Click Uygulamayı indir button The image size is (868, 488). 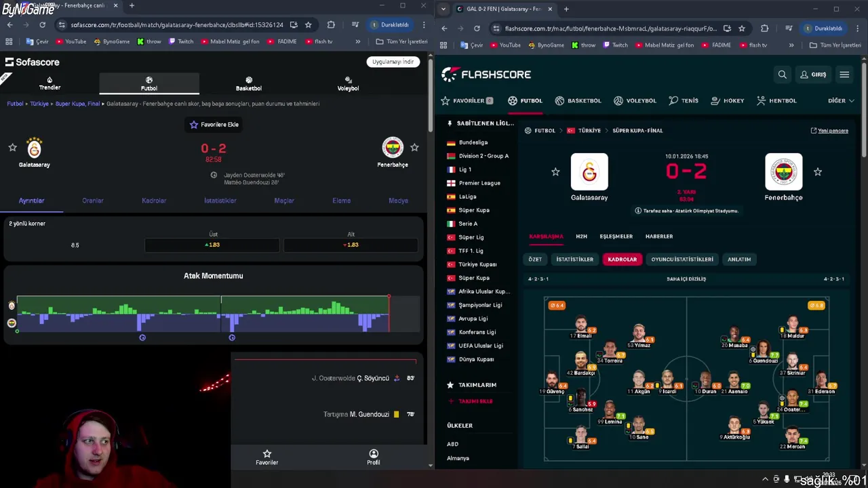tap(393, 62)
